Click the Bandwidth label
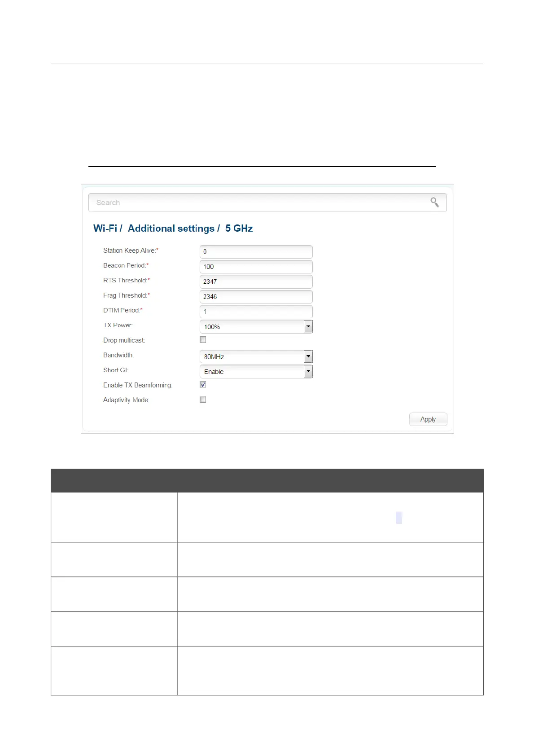 pos(118,355)
